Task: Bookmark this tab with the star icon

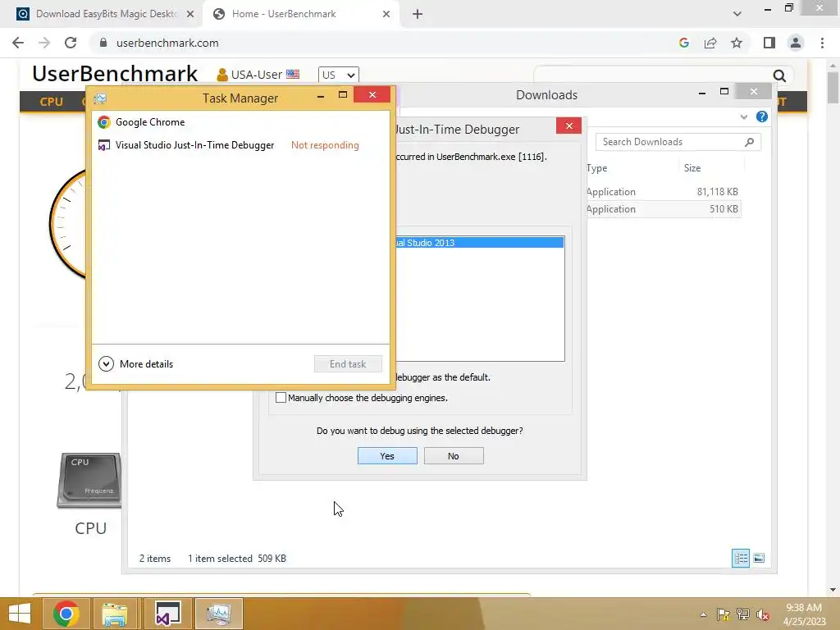Action: 737,43
